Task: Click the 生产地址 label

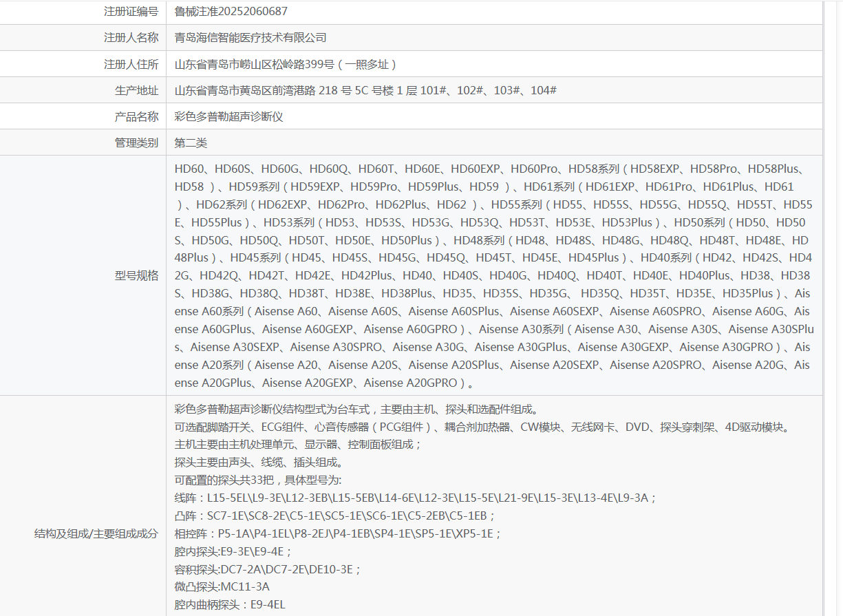Action: click(x=136, y=90)
